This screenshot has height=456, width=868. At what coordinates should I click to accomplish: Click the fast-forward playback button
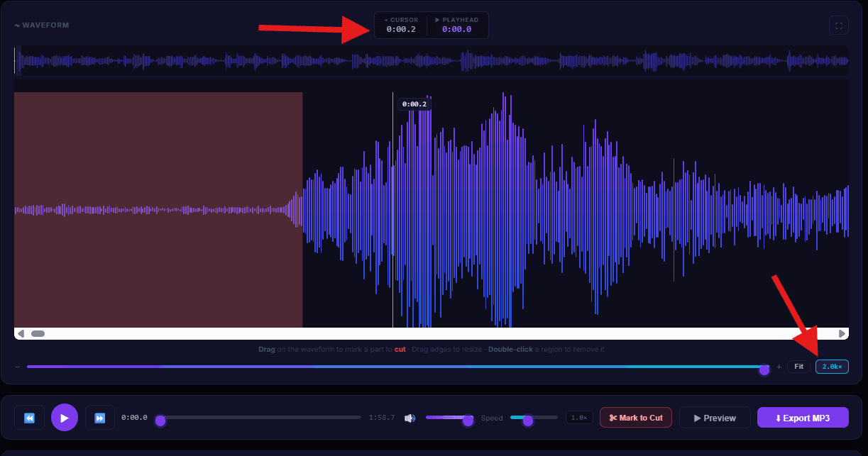(x=100, y=418)
